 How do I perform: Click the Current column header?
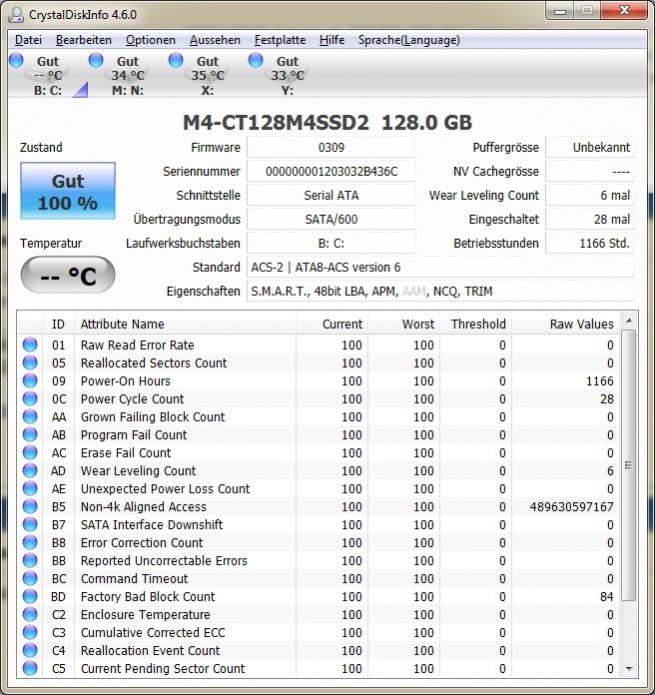(x=332, y=324)
